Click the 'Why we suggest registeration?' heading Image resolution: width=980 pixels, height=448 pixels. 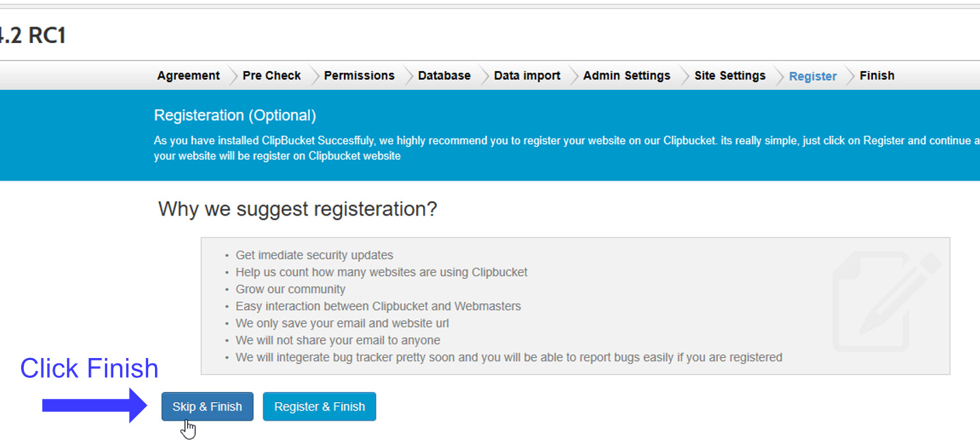click(298, 209)
